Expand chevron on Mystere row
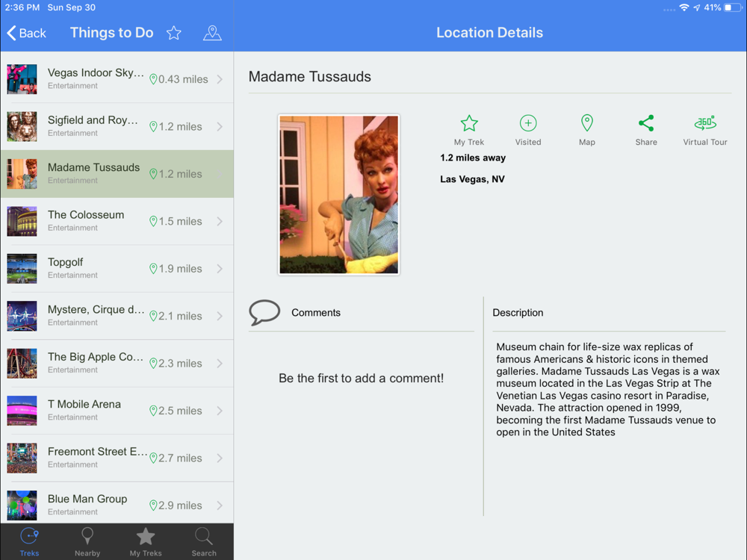 (220, 316)
